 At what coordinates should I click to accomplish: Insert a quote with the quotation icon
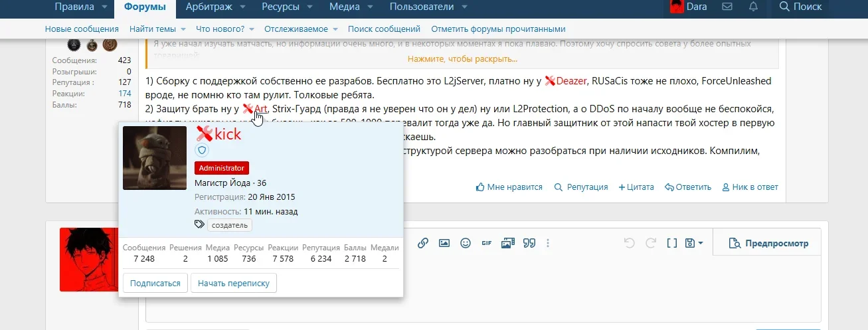point(529,243)
